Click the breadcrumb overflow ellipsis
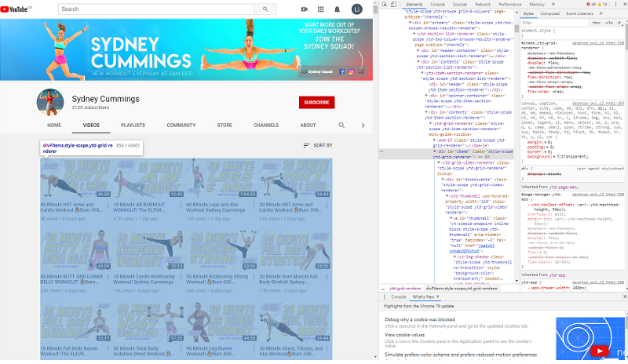 point(383,289)
